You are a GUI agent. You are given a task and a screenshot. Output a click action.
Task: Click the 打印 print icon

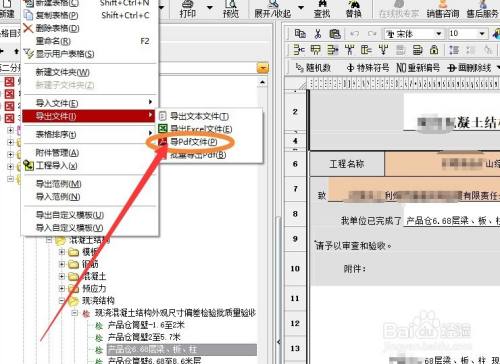point(188,9)
